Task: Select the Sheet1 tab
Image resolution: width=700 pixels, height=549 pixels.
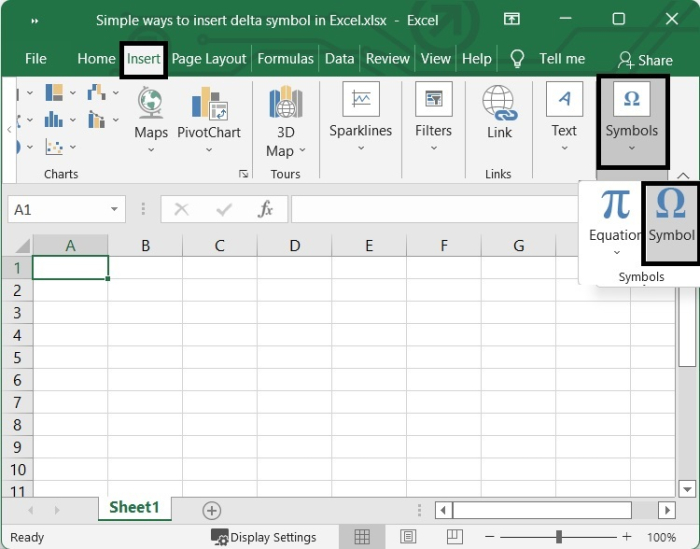Action: [x=134, y=508]
